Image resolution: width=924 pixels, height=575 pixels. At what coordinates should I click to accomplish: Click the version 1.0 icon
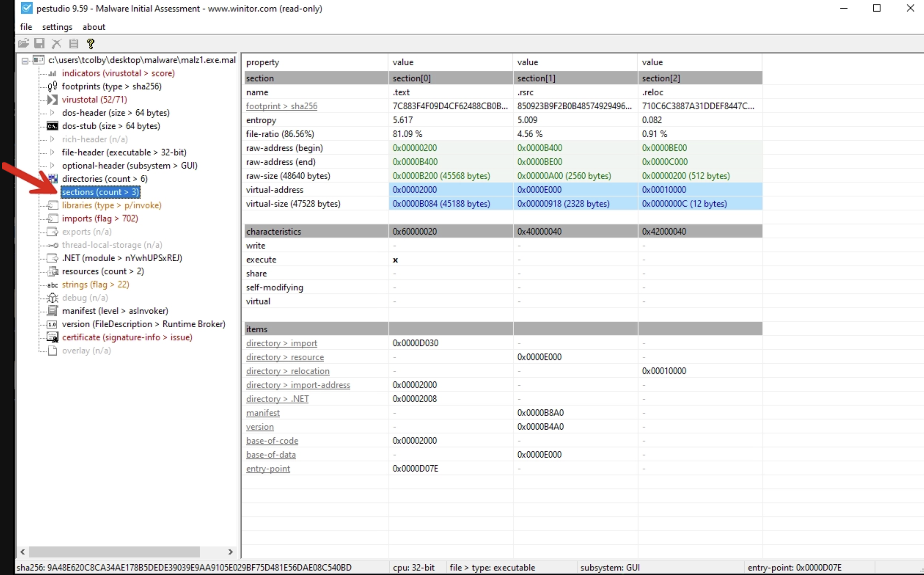click(x=52, y=324)
